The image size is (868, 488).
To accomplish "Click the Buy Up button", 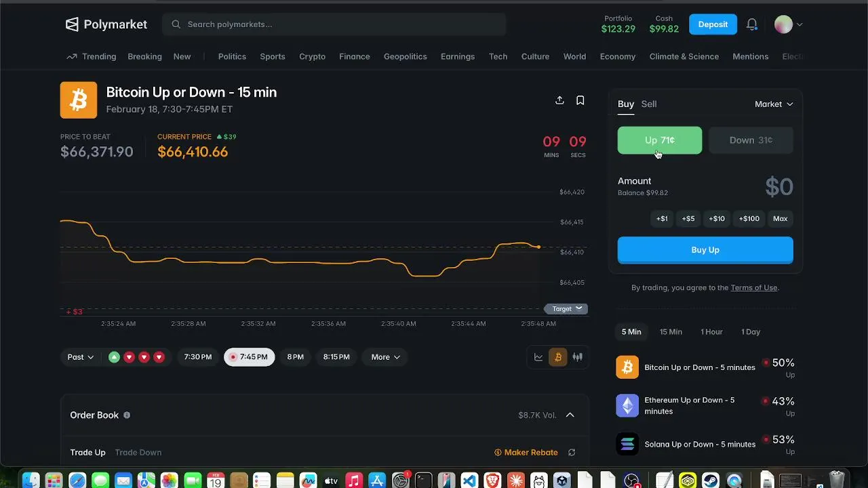I will pos(705,250).
